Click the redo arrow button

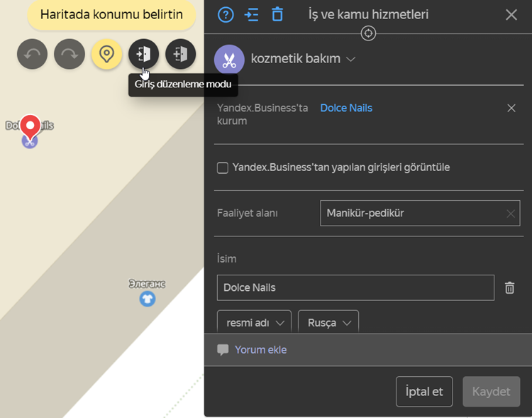pyautogui.click(x=70, y=54)
